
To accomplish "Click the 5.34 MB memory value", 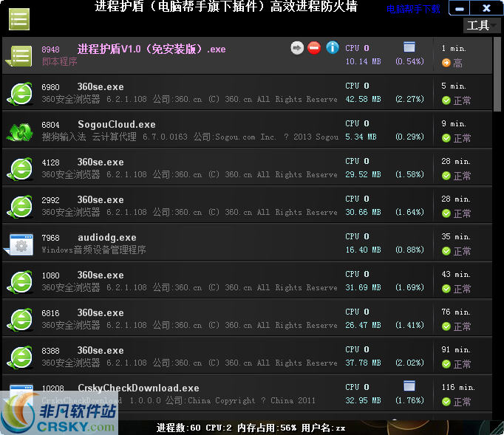I will (x=361, y=137).
